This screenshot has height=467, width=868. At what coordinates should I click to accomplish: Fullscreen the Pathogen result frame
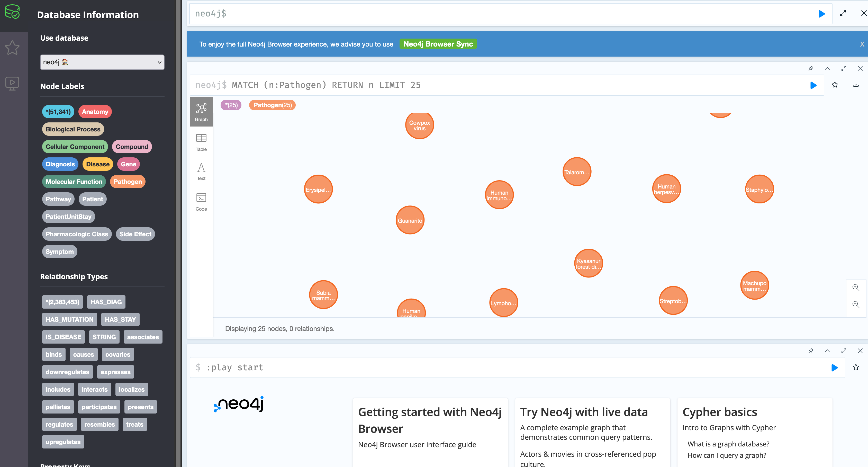point(843,68)
